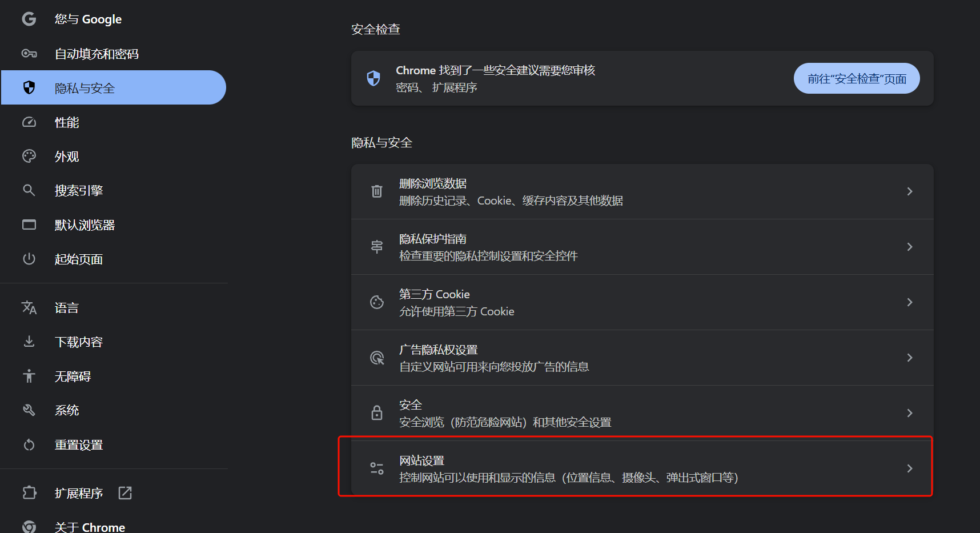Click the palette icon beside 外观

tap(29, 156)
